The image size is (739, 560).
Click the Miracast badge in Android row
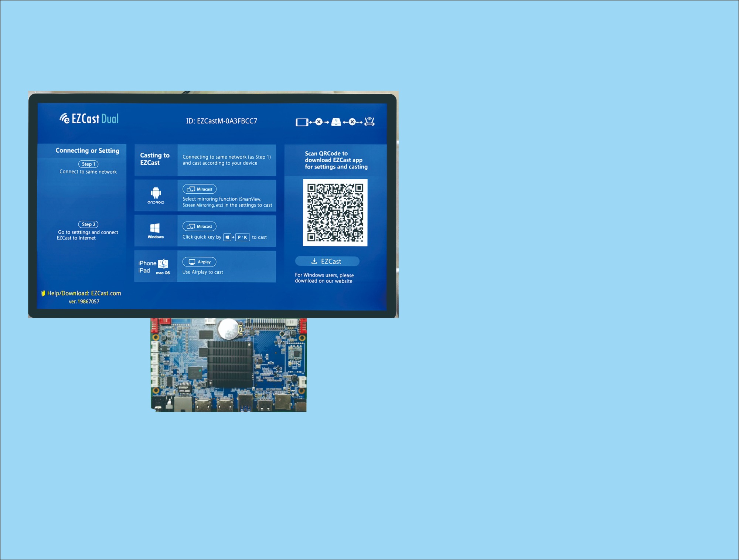click(x=200, y=189)
